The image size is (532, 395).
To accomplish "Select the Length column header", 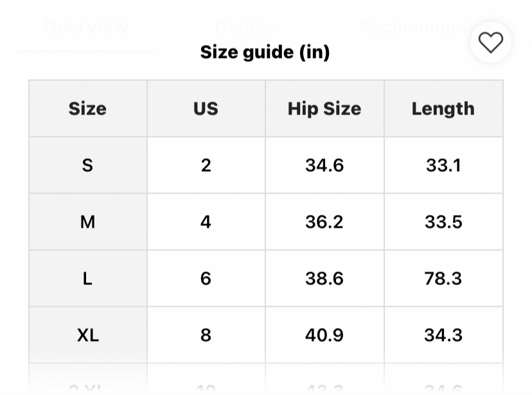I will point(443,109).
